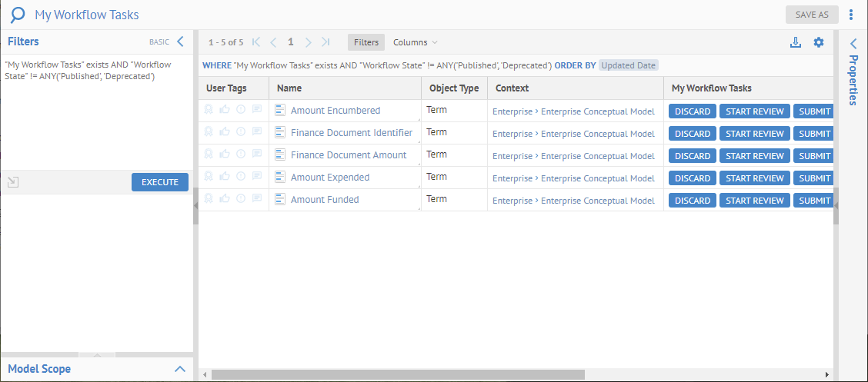Switch filter mode via BASIC label
This screenshot has width=868, height=382.
click(x=159, y=42)
